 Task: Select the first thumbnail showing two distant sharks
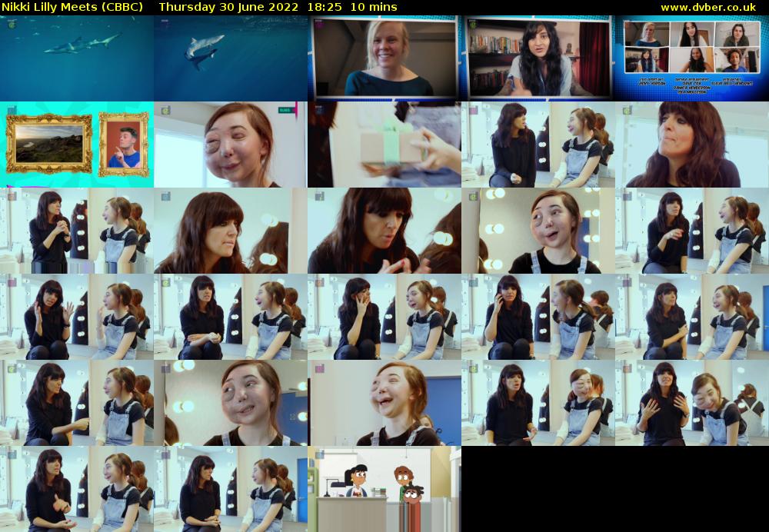click(x=77, y=58)
